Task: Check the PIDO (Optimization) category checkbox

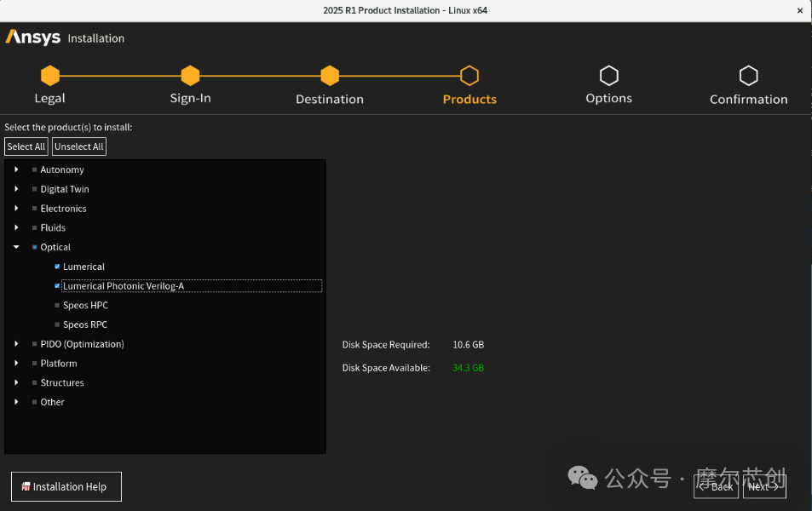Action: pyautogui.click(x=35, y=344)
